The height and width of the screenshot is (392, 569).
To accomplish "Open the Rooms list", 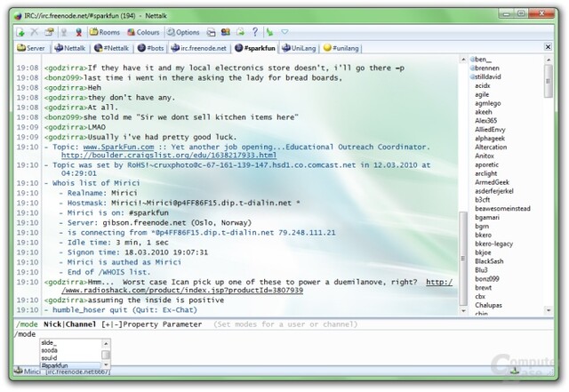I will pos(105,32).
